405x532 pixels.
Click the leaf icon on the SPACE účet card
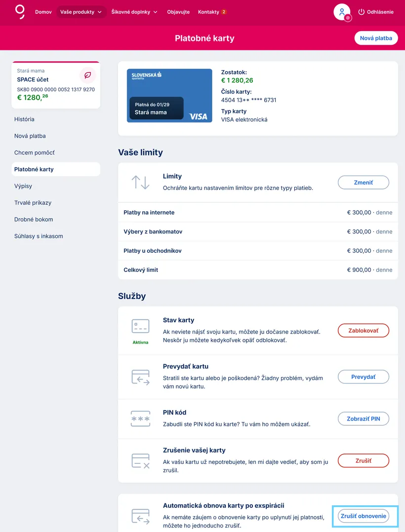87,75
